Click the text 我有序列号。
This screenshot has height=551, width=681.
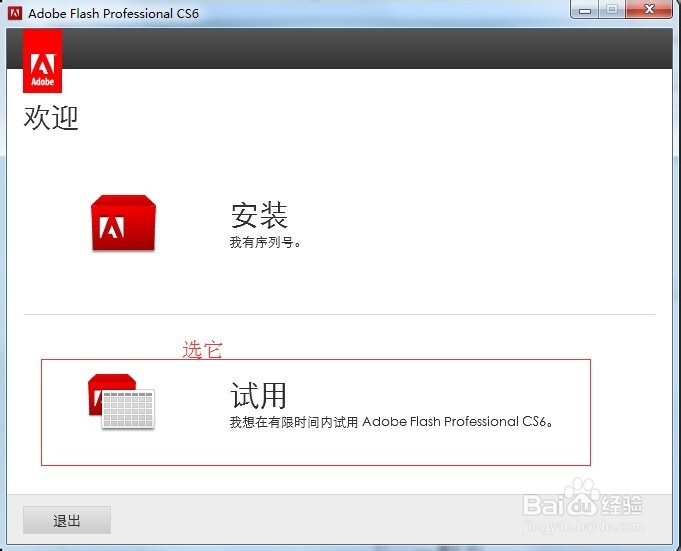265,242
